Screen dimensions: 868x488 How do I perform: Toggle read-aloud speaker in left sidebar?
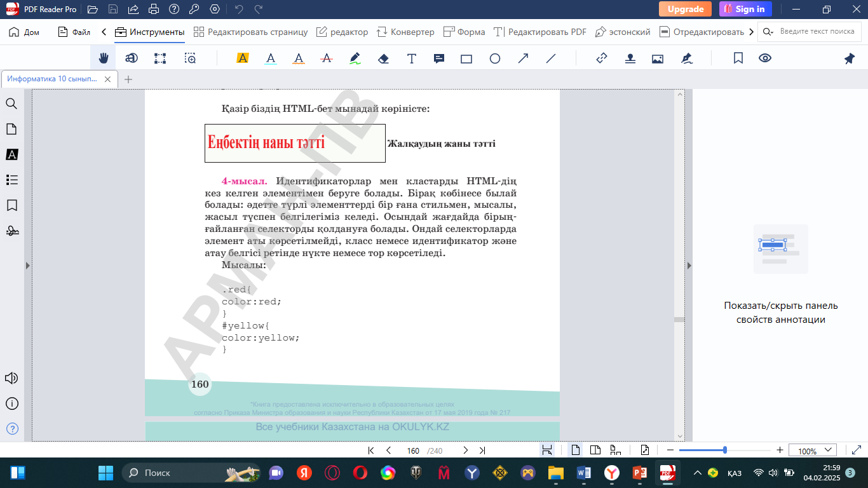(11, 378)
